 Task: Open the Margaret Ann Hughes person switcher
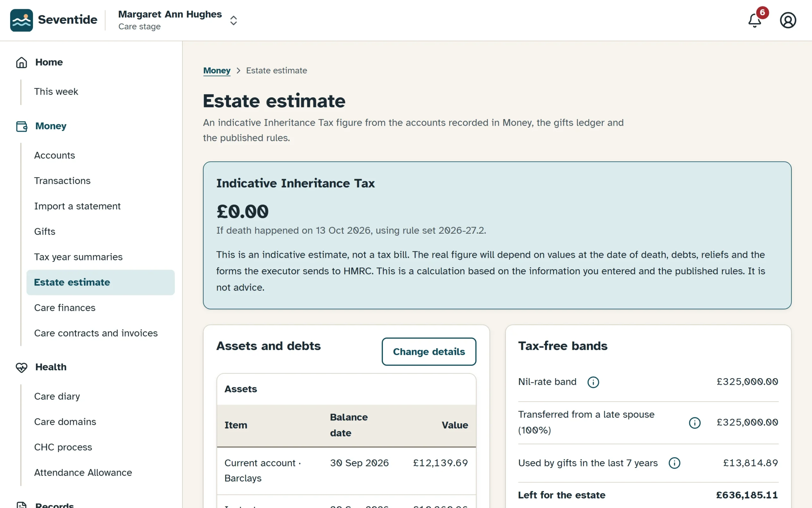pos(178,20)
